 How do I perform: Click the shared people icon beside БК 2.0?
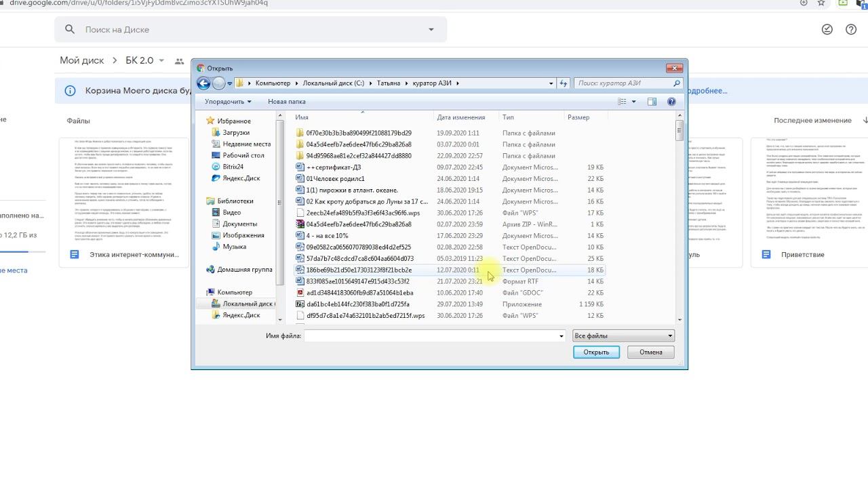point(179,61)
